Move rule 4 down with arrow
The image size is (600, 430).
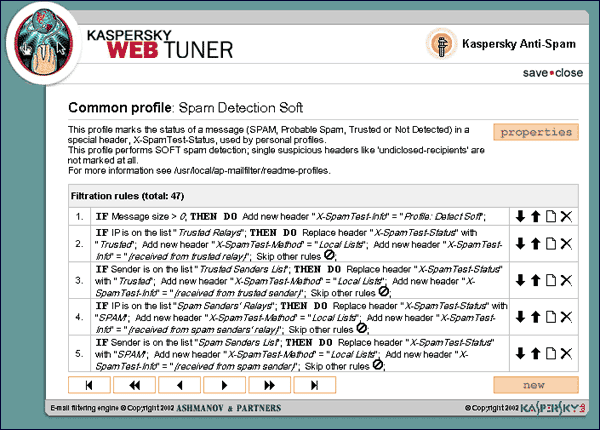[x=520, y=317]
